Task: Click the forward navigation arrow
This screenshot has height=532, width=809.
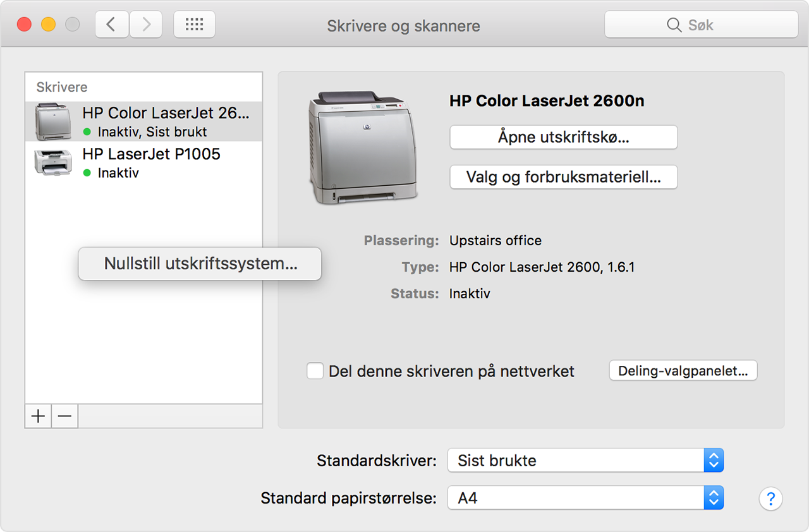Action: [x=146, y=25]
